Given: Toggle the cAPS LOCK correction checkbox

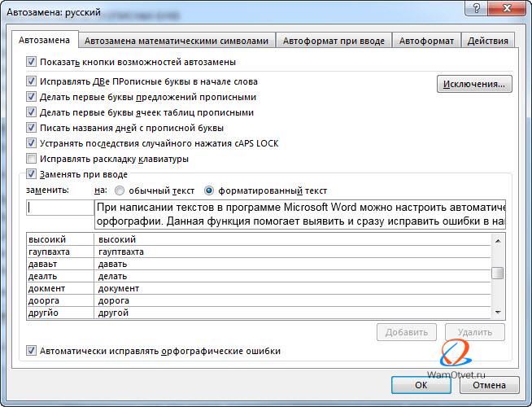Looking at the screenshot, I should pos(31,143).
